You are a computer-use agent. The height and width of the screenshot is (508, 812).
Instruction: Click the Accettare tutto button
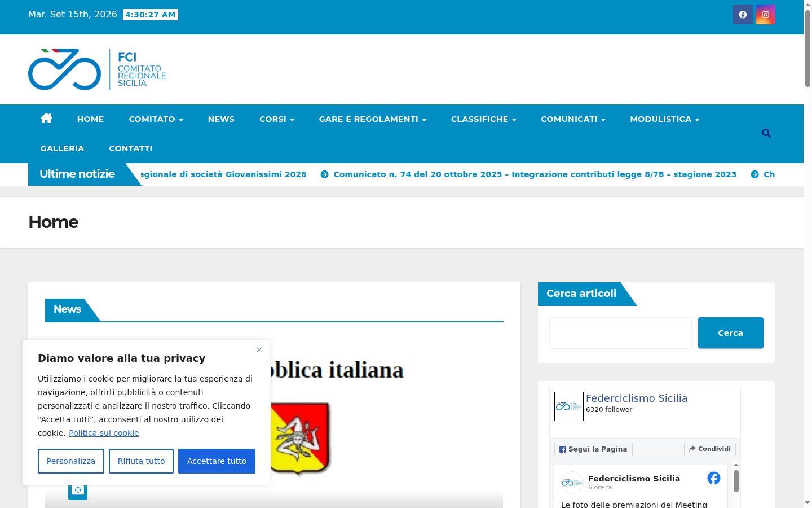[x=217, y=461]
